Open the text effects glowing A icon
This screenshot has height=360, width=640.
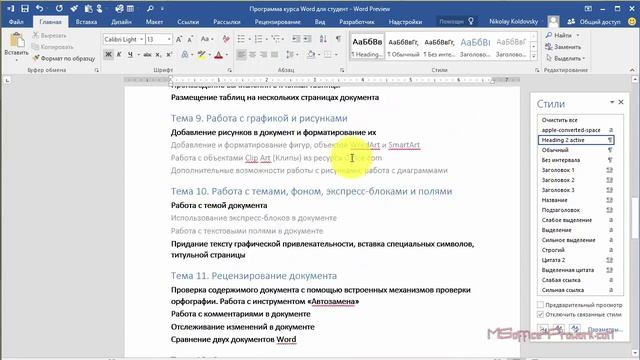click(x=185, y=54)
